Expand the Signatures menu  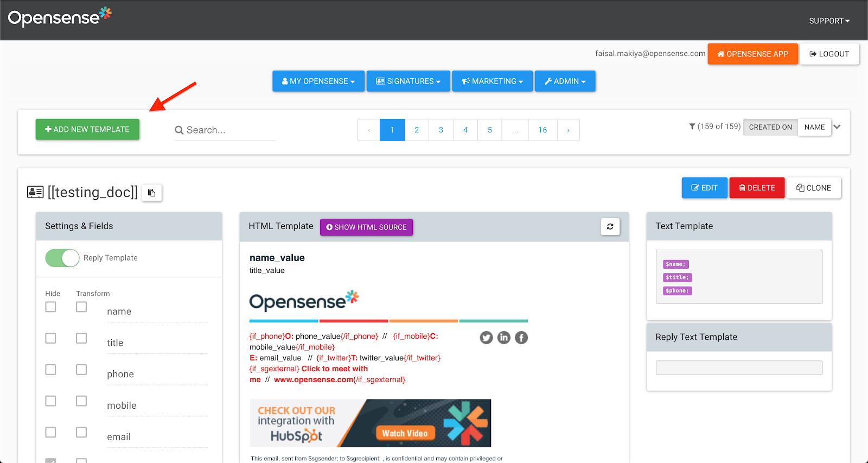click(409, 81)
